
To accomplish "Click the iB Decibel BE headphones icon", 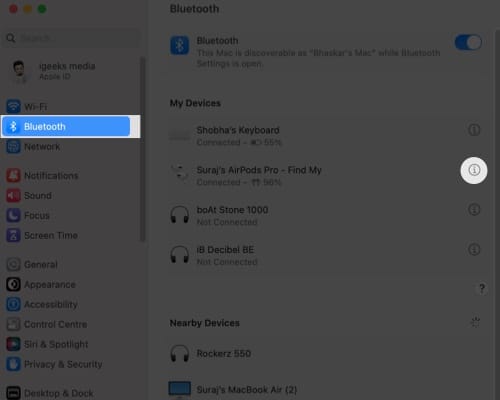I will click(180, 254).
